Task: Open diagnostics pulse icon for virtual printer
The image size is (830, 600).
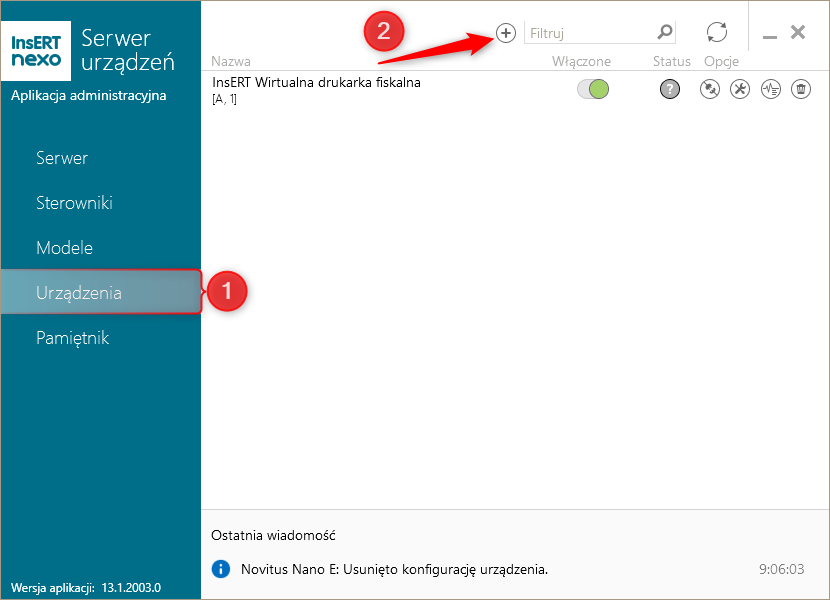Action: coord(771,89)
